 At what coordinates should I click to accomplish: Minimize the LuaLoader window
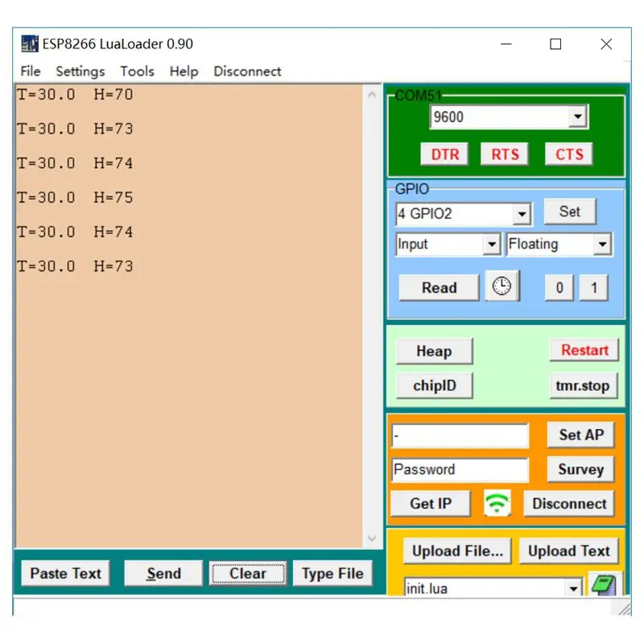(506, 43)
